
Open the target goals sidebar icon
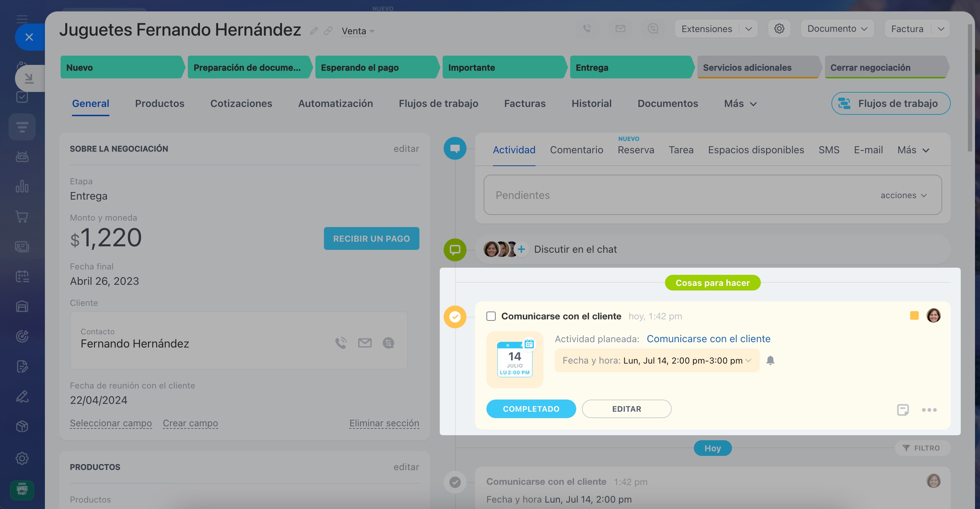coord(22,336)
